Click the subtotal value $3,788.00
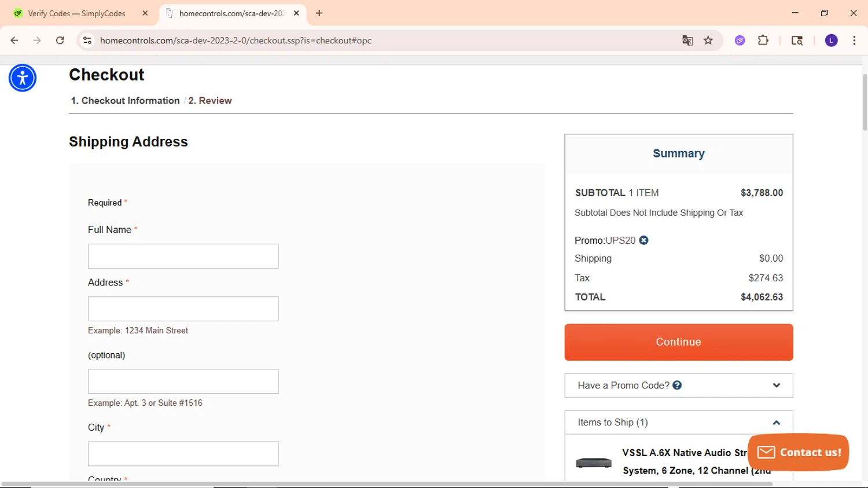 [x=762, y=193]
